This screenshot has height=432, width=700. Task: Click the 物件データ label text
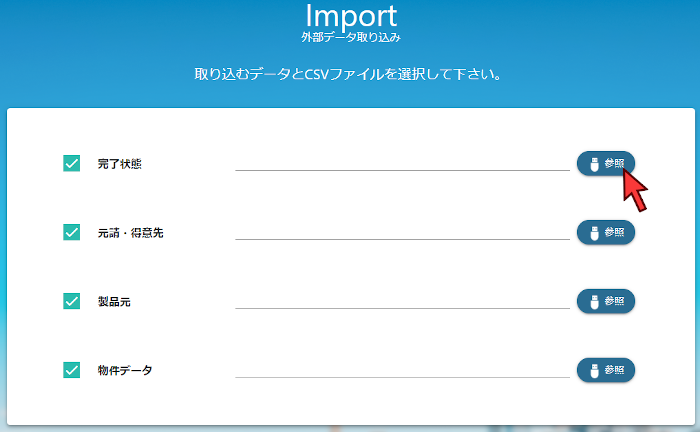(125, 370)
